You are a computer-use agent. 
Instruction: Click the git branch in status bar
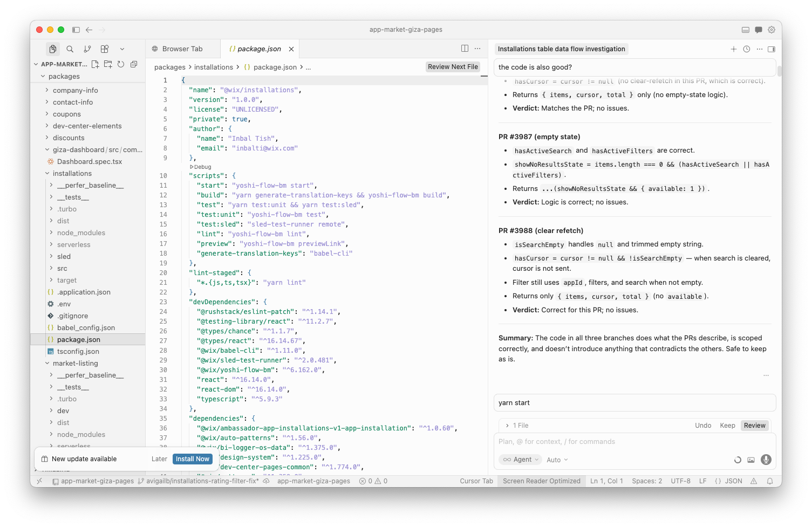click(x=199, y=481)
